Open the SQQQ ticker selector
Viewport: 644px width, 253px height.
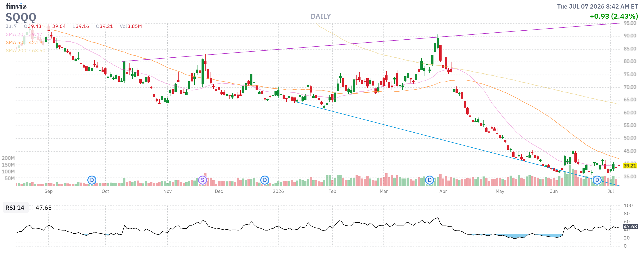click(x=21, y=17)
